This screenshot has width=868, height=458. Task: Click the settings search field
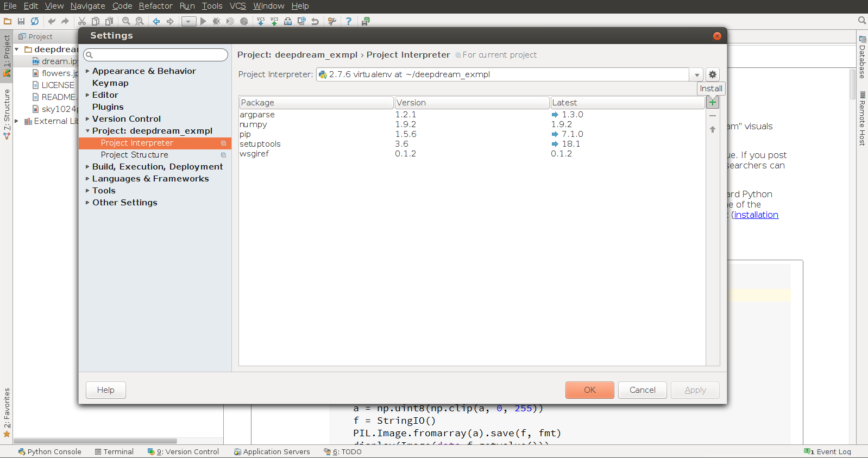click(x=156, y=55)
